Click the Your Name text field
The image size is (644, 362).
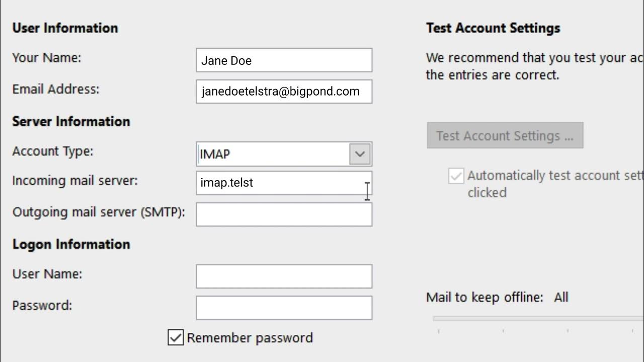(284, 60)
